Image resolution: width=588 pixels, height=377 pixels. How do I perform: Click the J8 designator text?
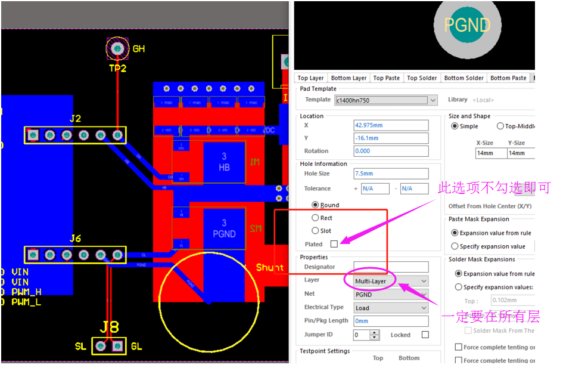coord(110,327)
